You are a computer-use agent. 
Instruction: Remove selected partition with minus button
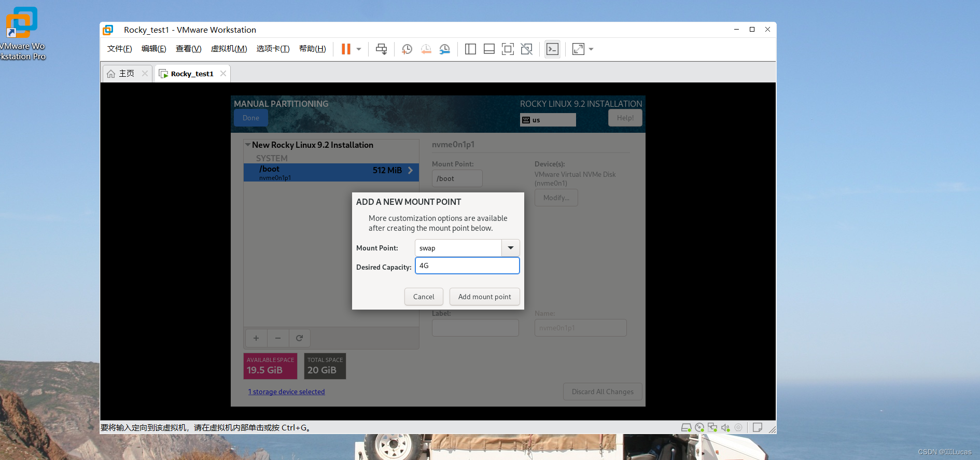278,338
